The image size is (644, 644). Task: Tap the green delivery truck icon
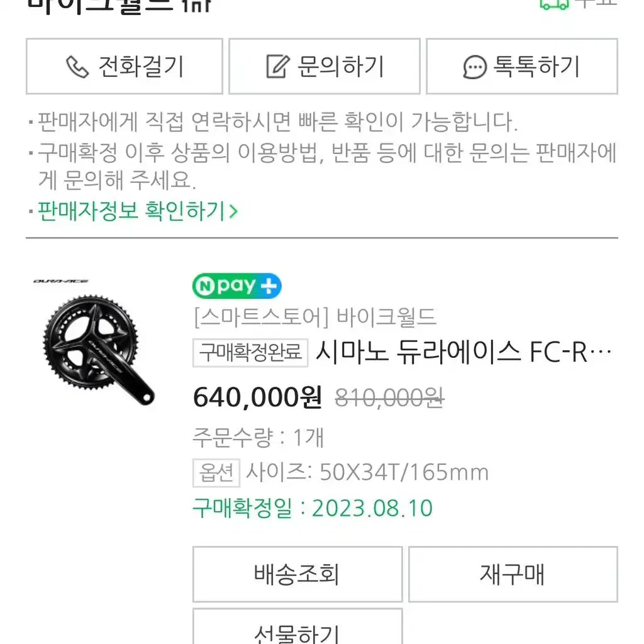[554, 4]
